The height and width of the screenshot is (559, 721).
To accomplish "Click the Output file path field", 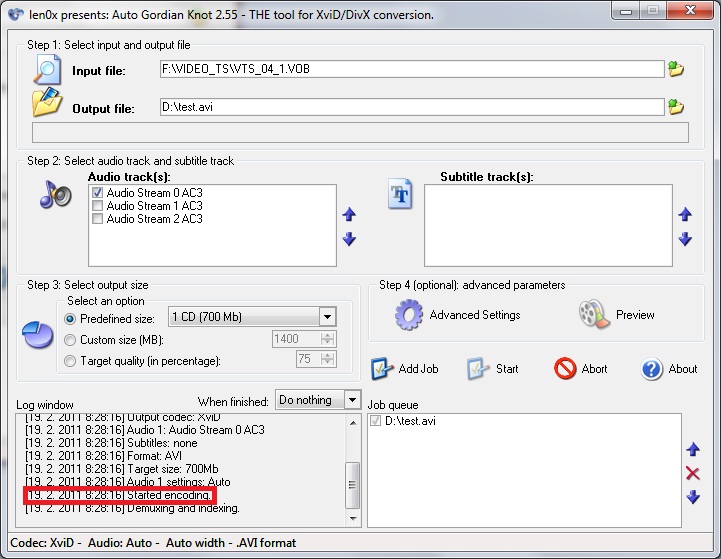I will pyautogui.click(x=412, y=107).
